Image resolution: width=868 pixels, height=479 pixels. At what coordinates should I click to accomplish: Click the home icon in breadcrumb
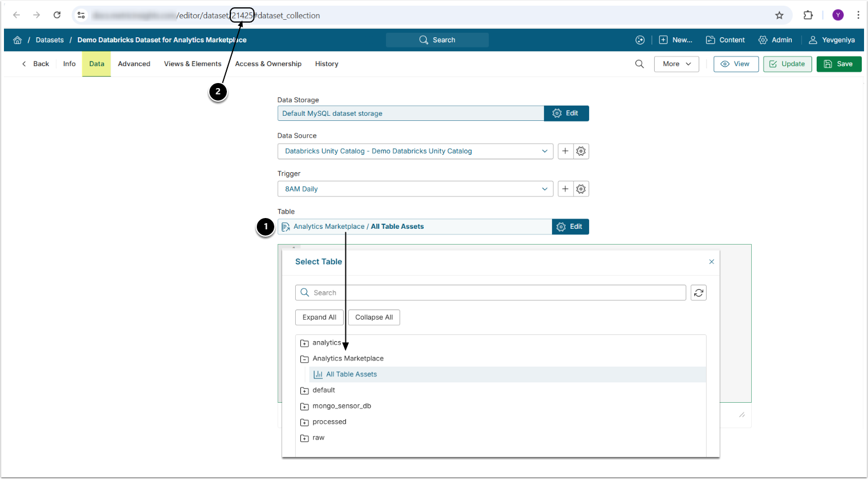pos(17,40)
